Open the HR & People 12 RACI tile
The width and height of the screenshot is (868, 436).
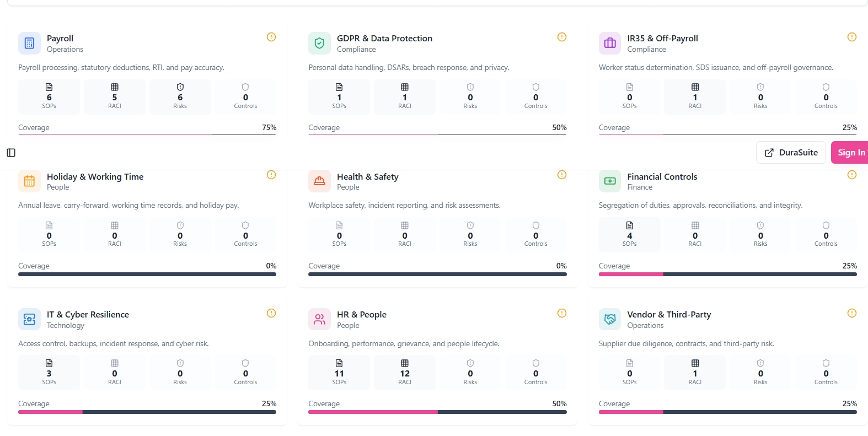click(405, 373)
